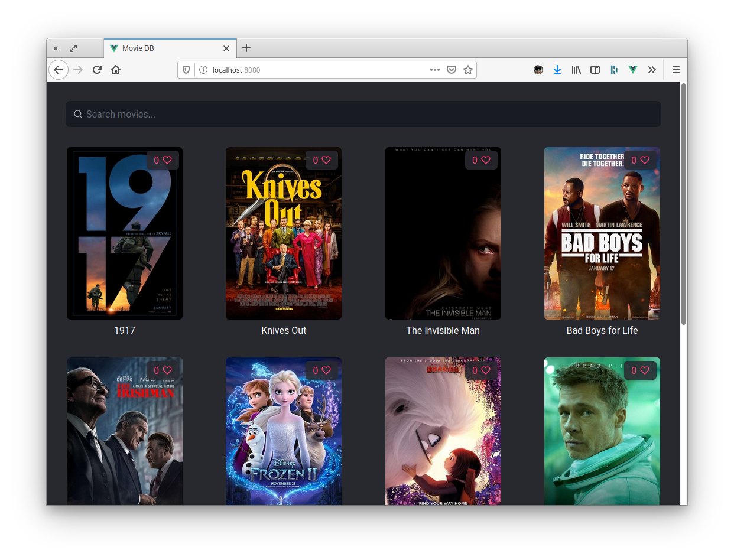Open the Bad Boys for Life poster

coord(602,233)
